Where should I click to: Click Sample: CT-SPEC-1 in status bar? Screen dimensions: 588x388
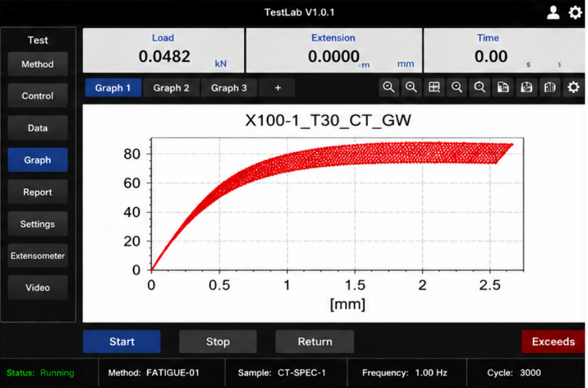coord(281,373)
